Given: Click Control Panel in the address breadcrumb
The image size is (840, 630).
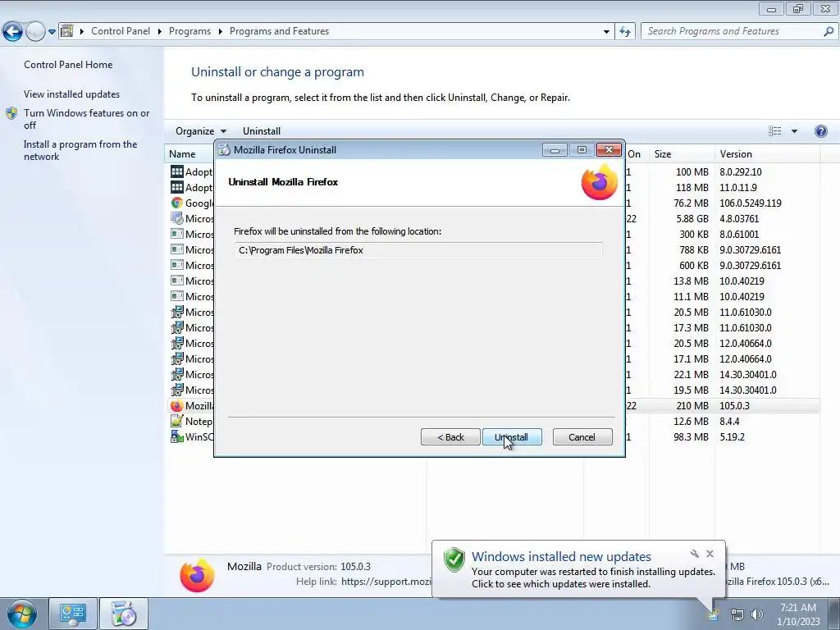Looking at the screenshot, I should pyautogui.click(x=121, y=31).
